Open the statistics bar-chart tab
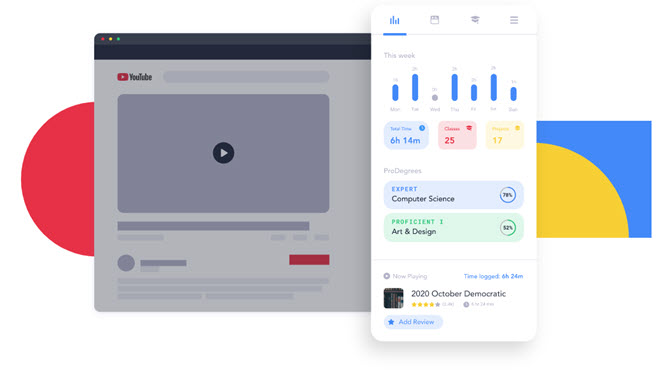Image resolution: width=670 pixels, height=370 pixels. tap(394, 20)
